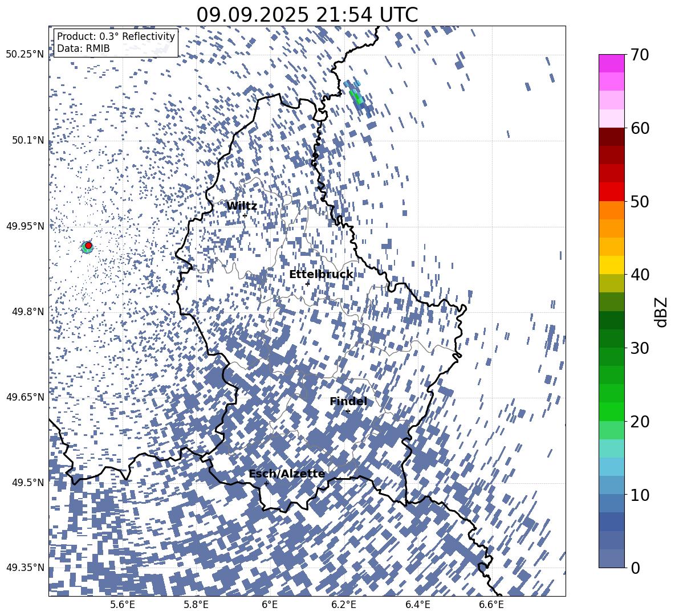The image size is (675, 616).
Task: Click the 'Ettelbruck' city label
Action: (x=321, y=275)
